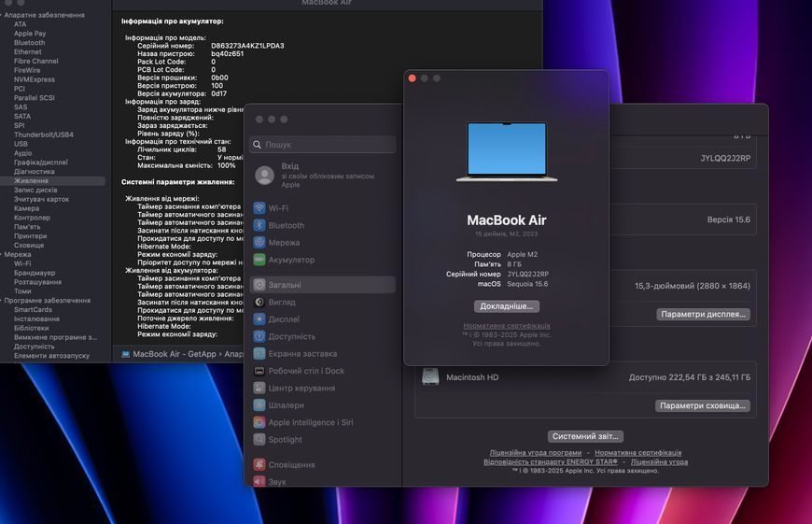The image size is (812, 524).
Task: Open ENERGY STAR compliance link
Action: tap(551, 461)
